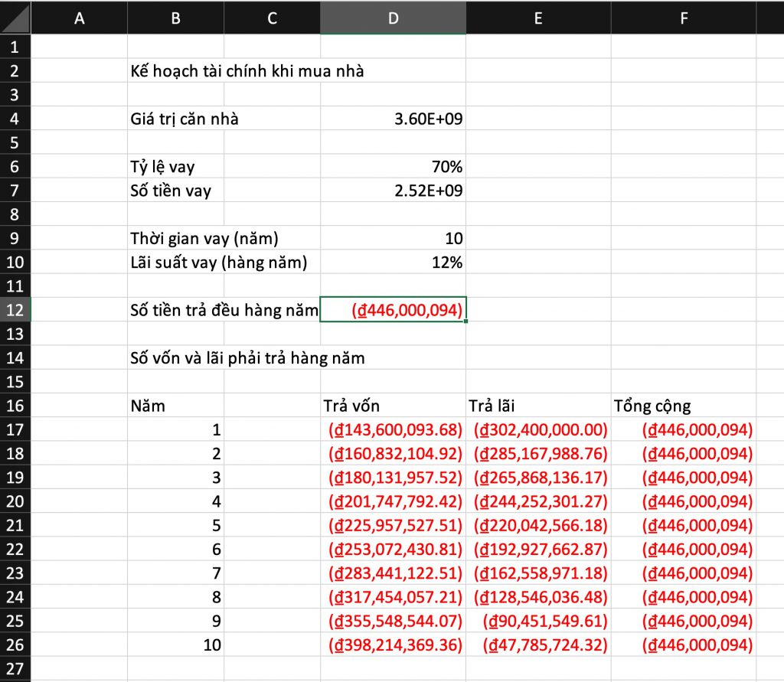This screenshot has height=682, width=784.
Task: Click the 'Giá trị căn nhà' label
Action: click(x=185, y=119)
